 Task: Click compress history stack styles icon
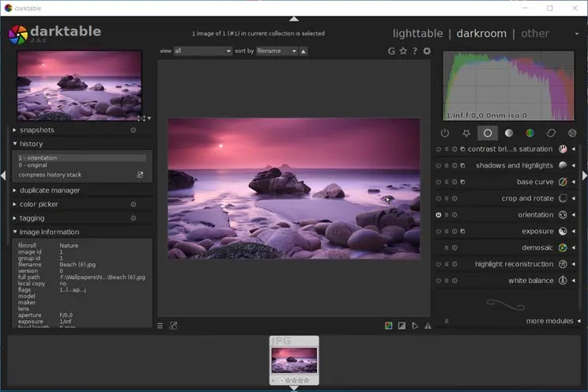140,175
